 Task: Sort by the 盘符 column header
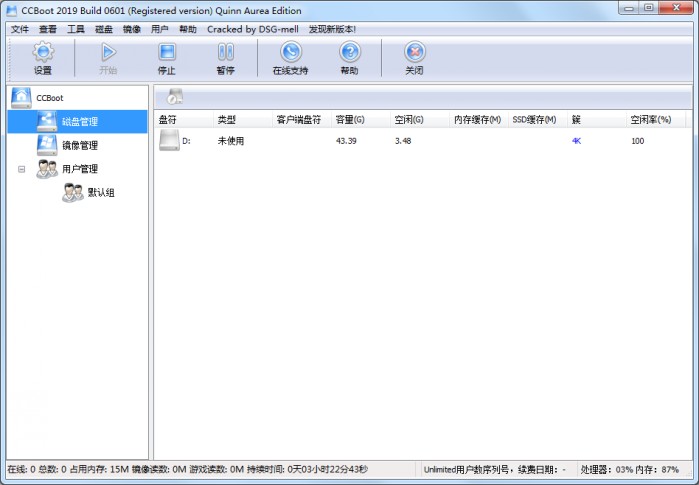(184, 119)
